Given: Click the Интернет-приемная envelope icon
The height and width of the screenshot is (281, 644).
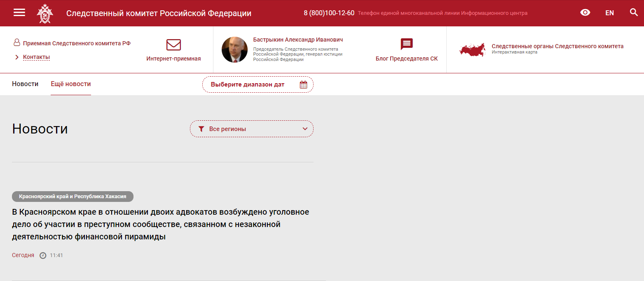Looking at the screenshot, I should (x=173, y=45).
